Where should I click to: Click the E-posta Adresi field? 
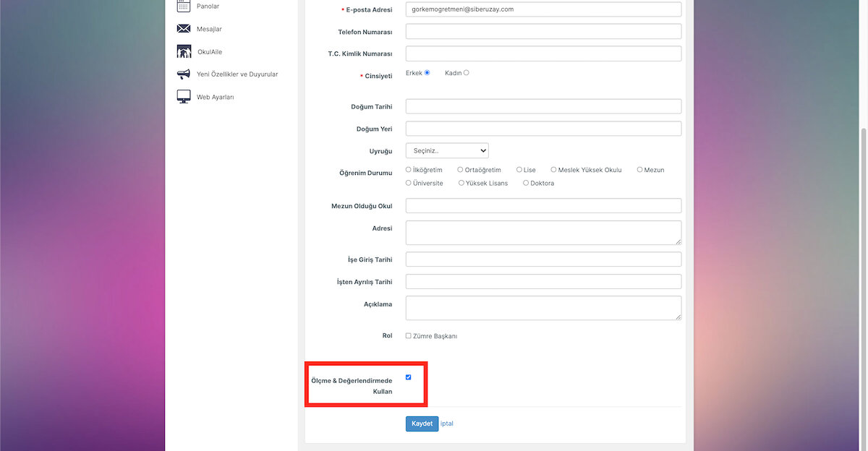pyautogui.click(x=543, y=9)
